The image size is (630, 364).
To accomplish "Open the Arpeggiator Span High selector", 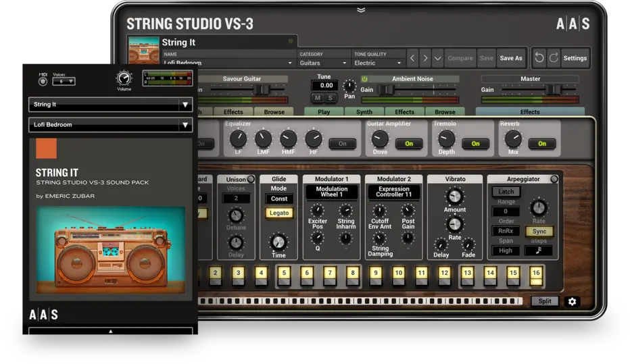I will tap(506, 251).
